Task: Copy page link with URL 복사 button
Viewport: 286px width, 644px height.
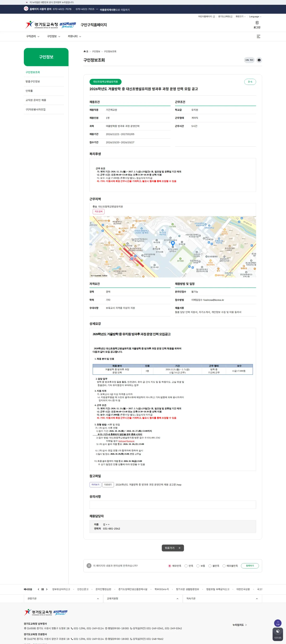Action: pyautogui.click(x=249, y=60)
